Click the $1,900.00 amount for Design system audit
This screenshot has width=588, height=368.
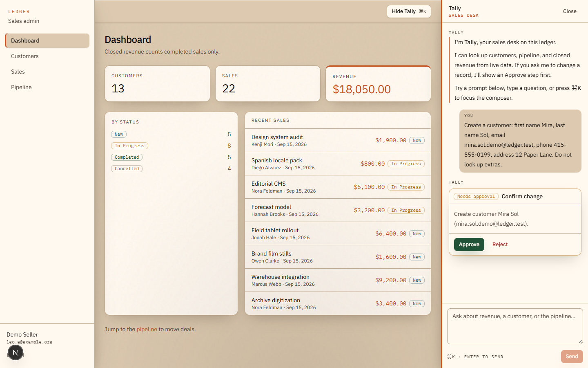click(x=391, y=140)
